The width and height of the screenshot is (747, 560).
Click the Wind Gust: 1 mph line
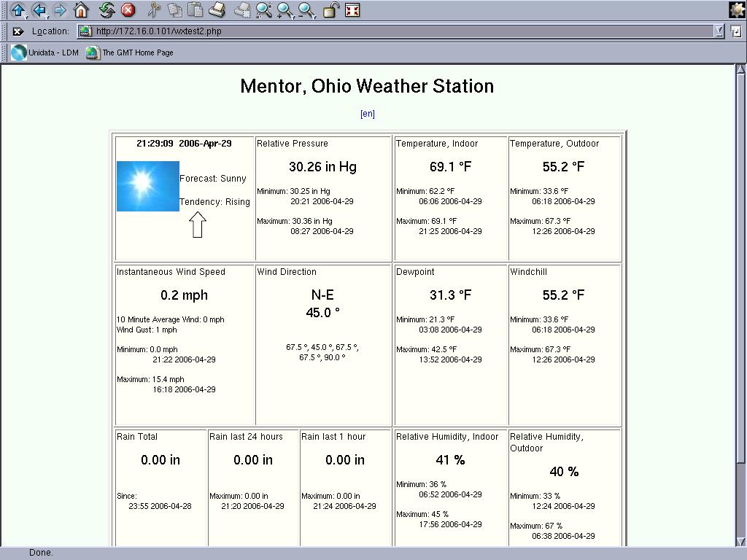pos(147,330)
